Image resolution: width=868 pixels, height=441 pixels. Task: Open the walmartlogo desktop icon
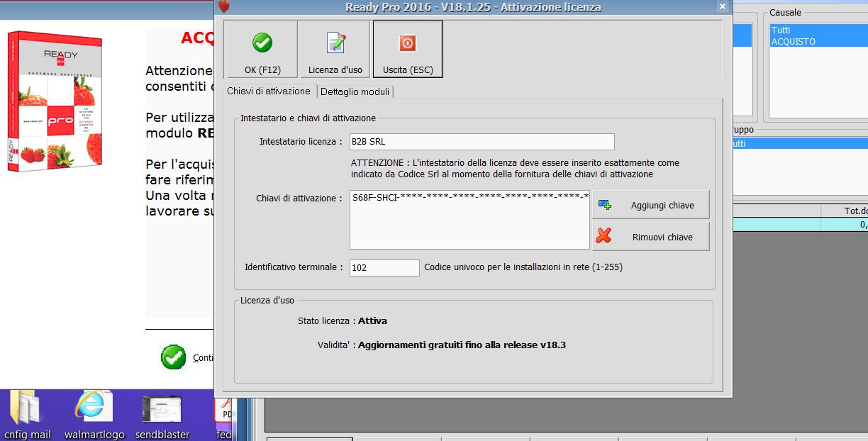[x=94, y=415]
